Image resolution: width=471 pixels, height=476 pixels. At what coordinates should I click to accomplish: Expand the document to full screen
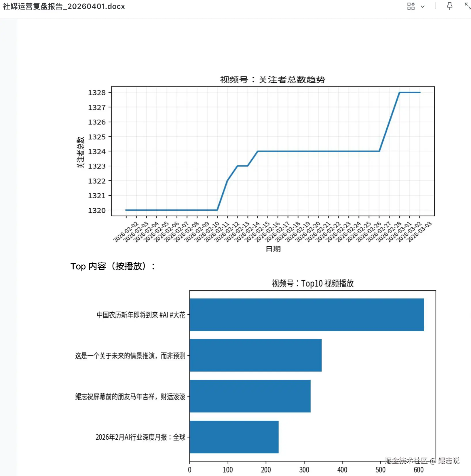468,6
